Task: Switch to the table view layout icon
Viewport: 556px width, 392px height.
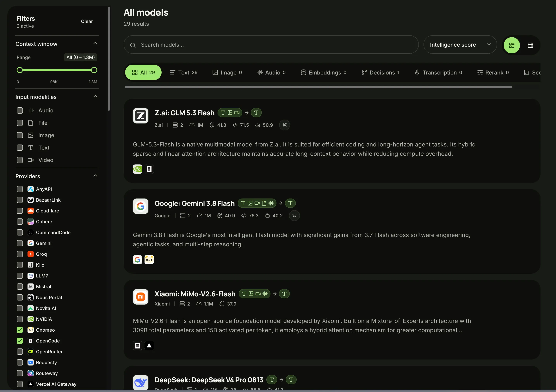Action: (530, 45)
